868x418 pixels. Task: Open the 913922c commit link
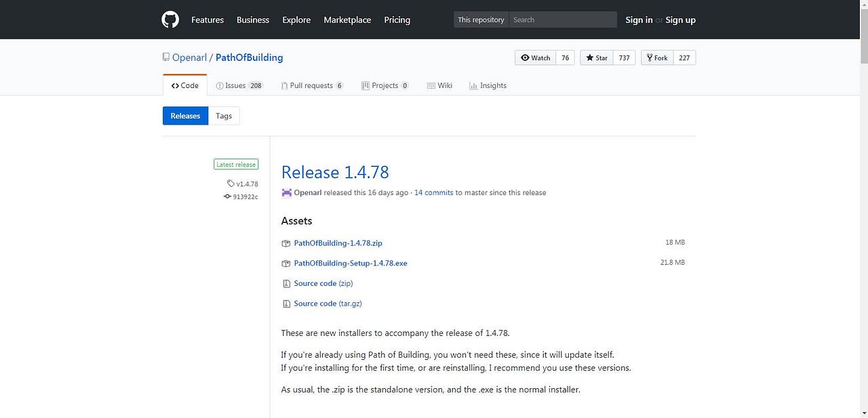pyautogui.click(x=245, y=196)
